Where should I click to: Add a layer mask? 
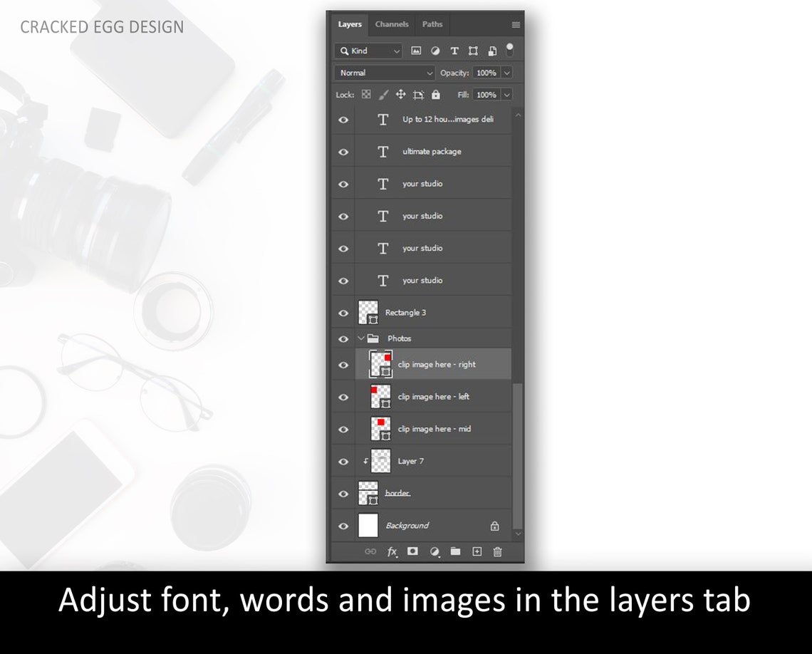413,551
